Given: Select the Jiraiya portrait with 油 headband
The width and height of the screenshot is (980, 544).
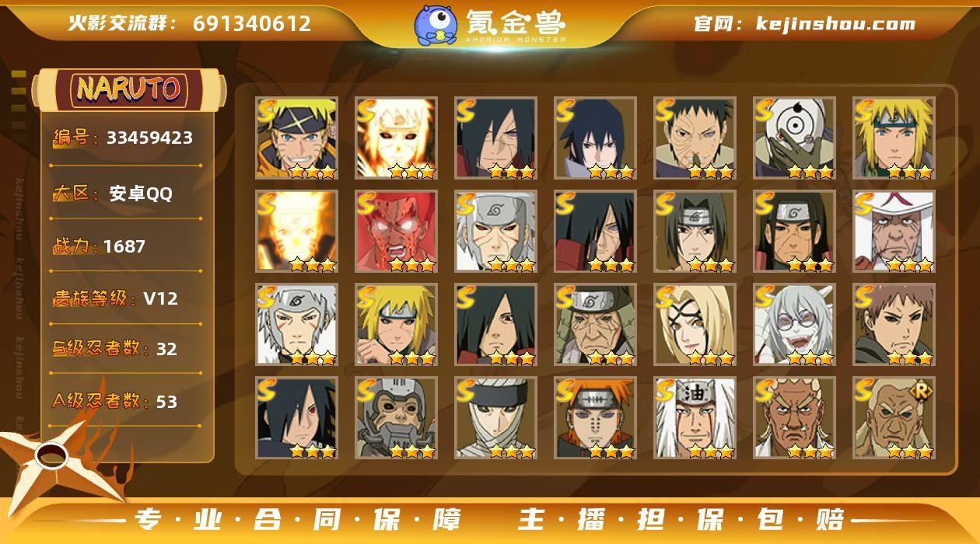Looking at the screenshot, I should pos(695,417).
